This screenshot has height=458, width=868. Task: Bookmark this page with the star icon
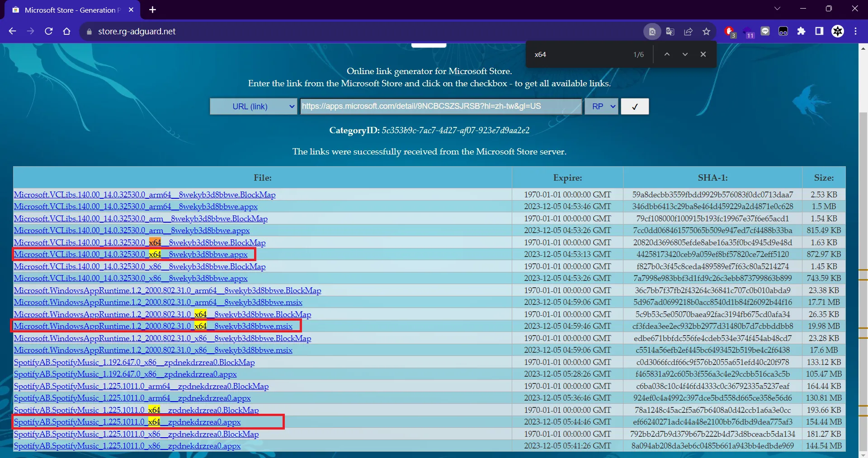(706, 32)
